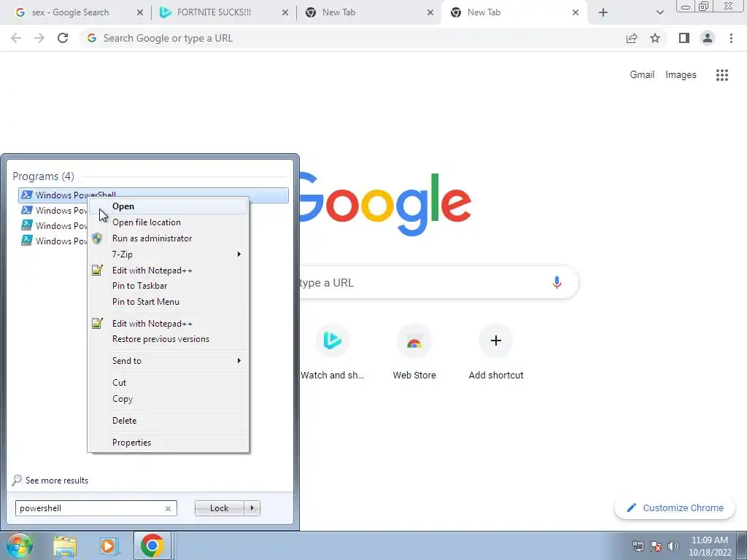The height and width of the screenshot is (560, 747).
Task: Open the tab search chevron
Action: point(659,12)
